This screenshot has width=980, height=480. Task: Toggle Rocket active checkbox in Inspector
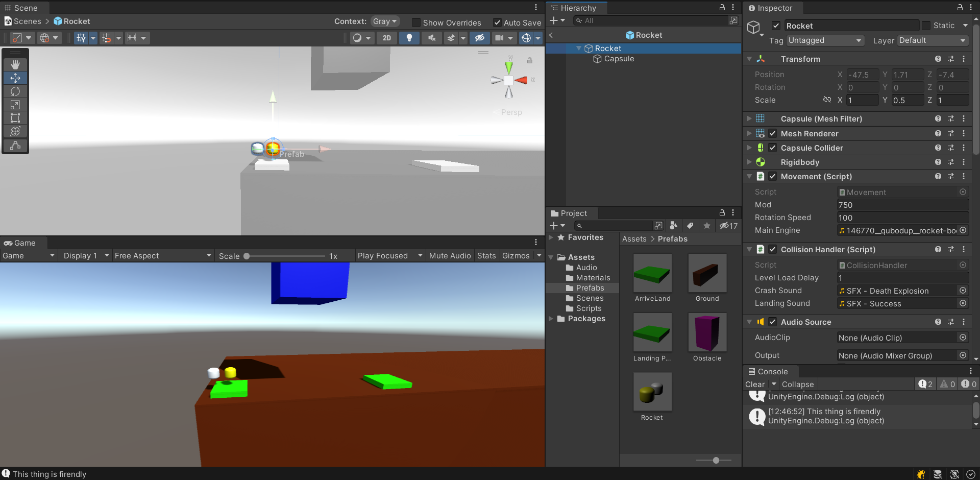[x=776, y=26]
